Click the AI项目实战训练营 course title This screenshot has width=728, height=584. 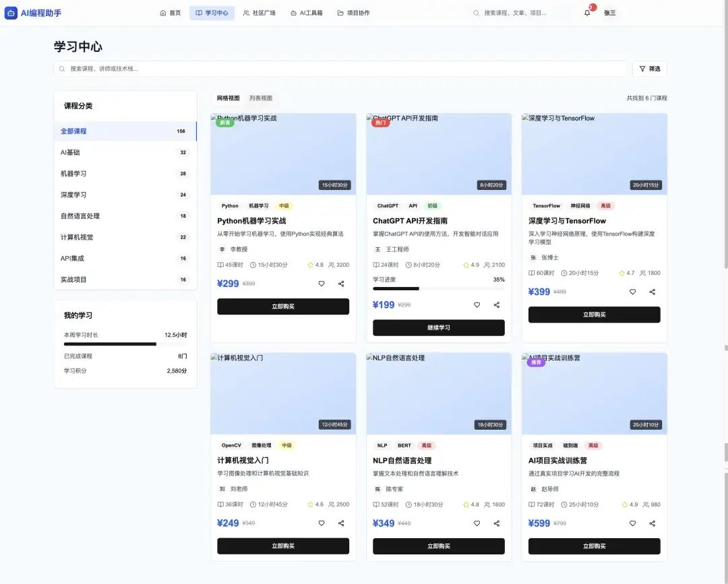[x=557, y=461]
